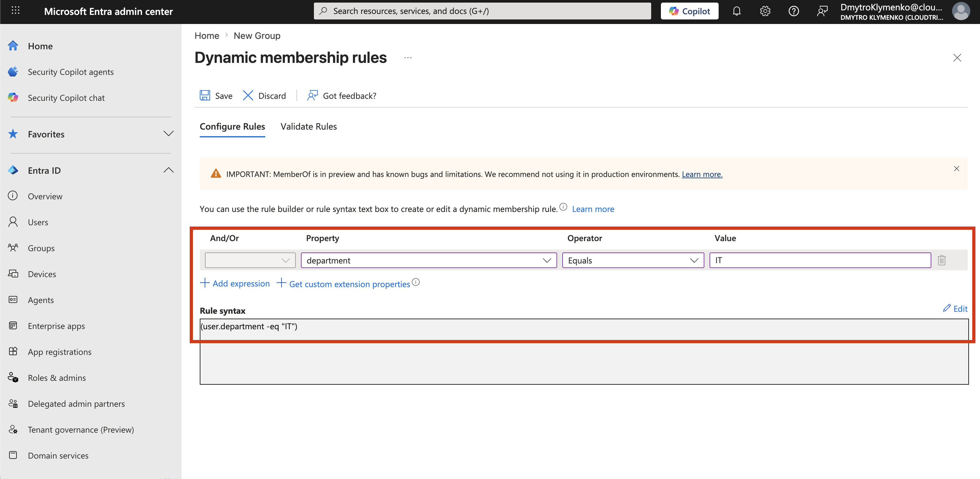Open the help question mark icon

point(794,11)
